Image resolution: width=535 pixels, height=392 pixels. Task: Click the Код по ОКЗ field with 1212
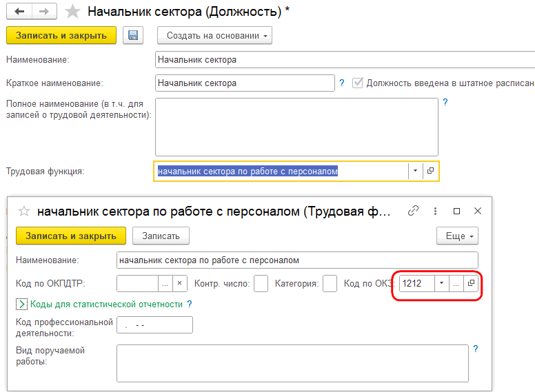pyautogui.click(x=417, y=283)
